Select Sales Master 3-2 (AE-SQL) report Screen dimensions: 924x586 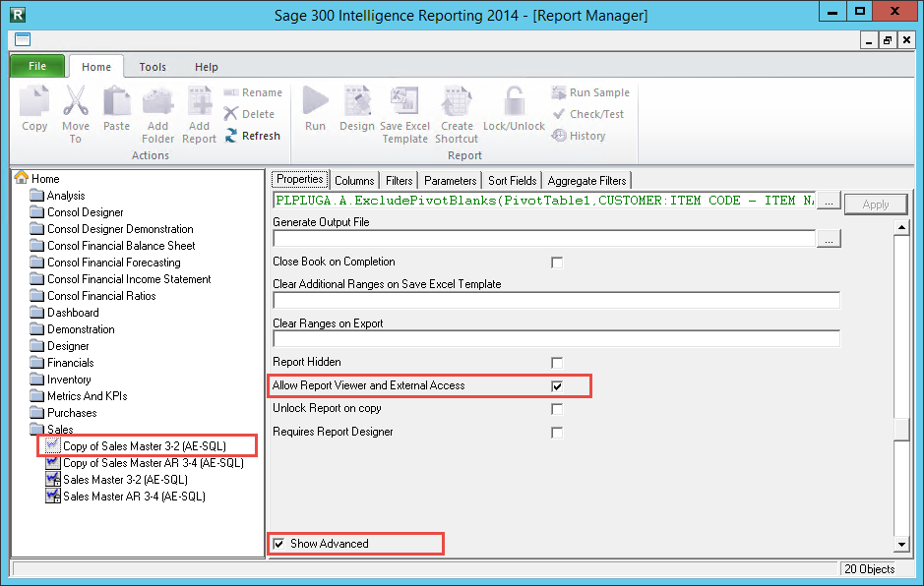pyautogui.click(x=125, y=480)
